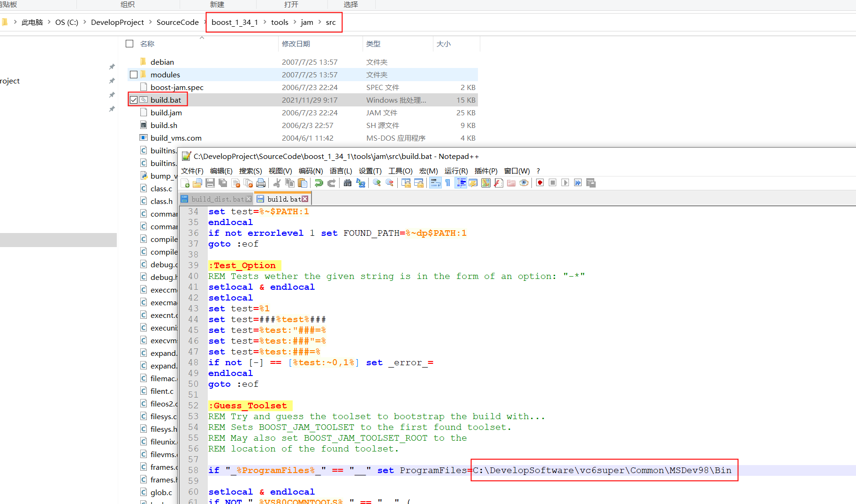The image size is (856, 504).
Task: Save the file with the Save icon
Action: coord(210,183)
